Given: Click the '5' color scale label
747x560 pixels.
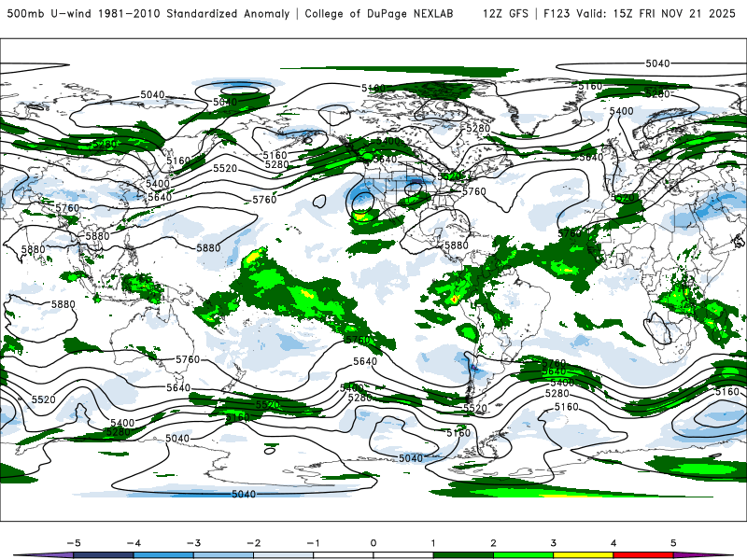Looking at the screenshot, I should (673, 543).
